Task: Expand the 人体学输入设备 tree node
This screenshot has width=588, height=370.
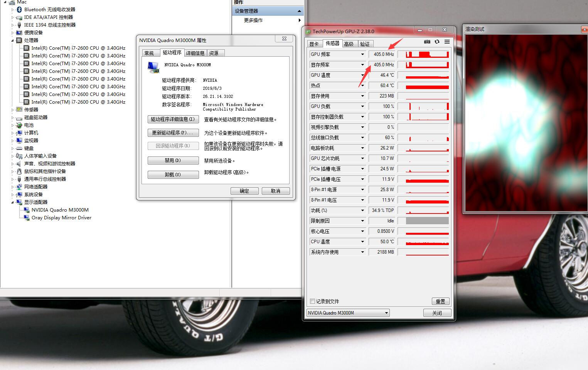Action: (12, 156)
